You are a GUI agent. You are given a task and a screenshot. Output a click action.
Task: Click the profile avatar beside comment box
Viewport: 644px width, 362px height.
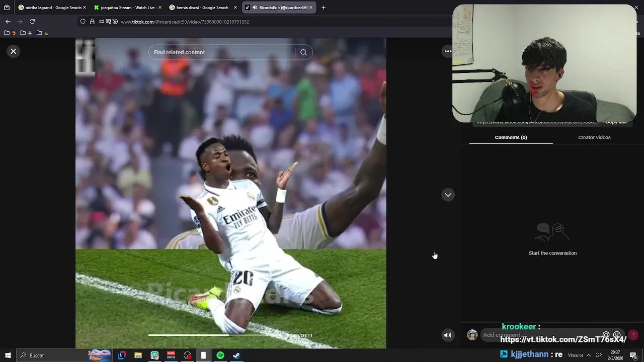(472, 335)
